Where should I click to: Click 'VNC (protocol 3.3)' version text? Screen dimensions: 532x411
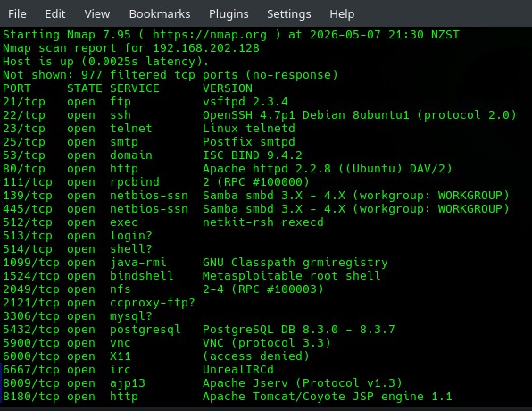[267, 343]
